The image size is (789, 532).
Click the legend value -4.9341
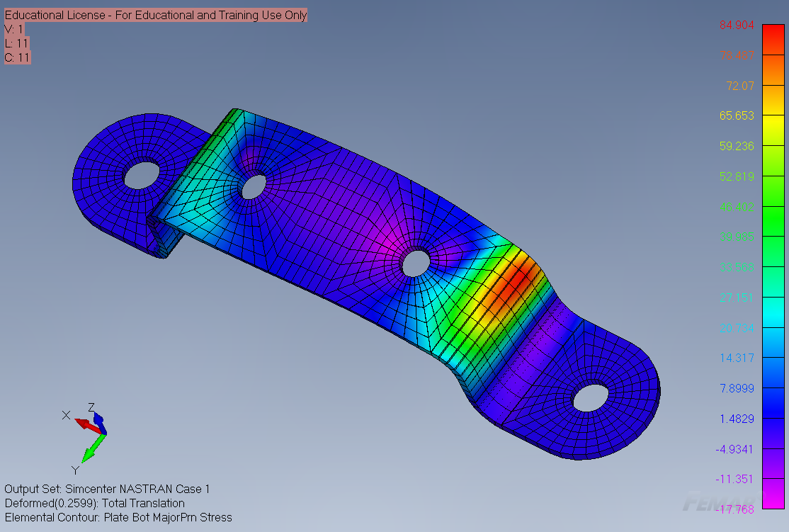click(x=734, y=449)
